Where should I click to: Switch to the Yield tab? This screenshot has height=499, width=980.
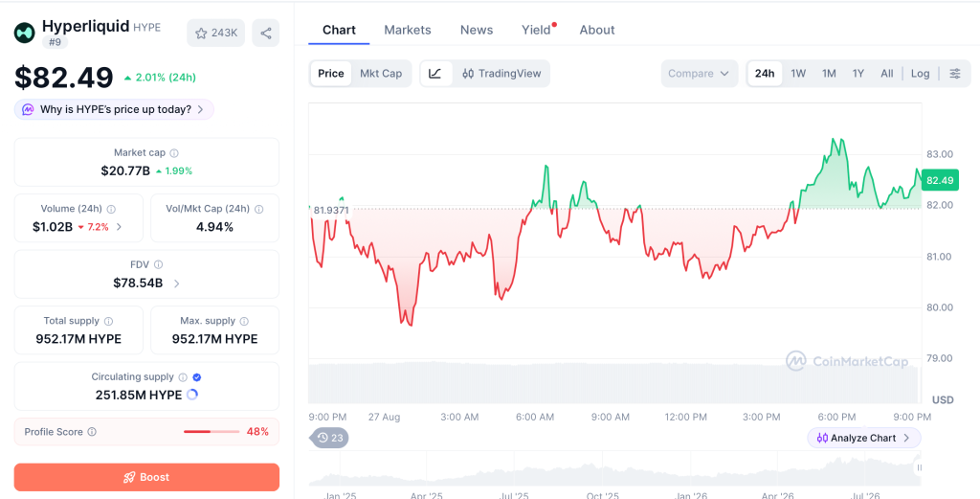click(536, 30)
